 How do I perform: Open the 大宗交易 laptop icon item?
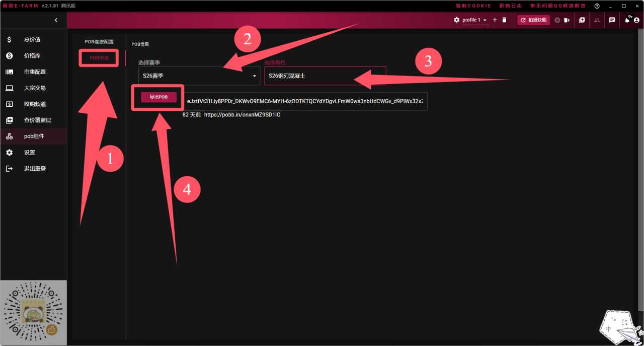(x=10, y=88)
